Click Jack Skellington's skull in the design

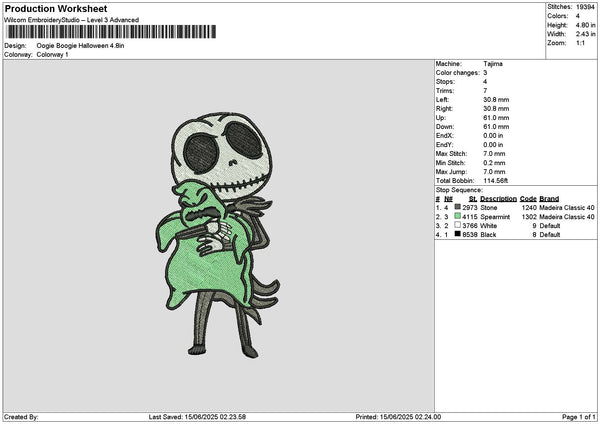coord(222,155)
